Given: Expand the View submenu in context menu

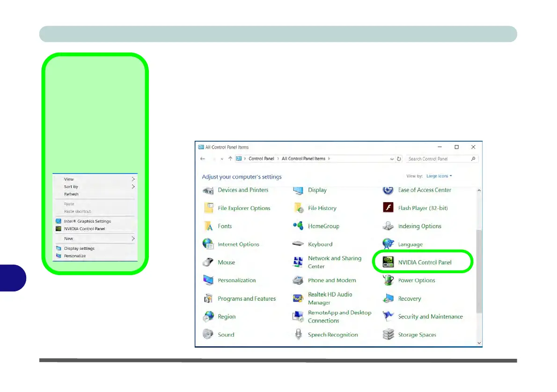Looking at the screenshot, I should click(x=95, y=179).
